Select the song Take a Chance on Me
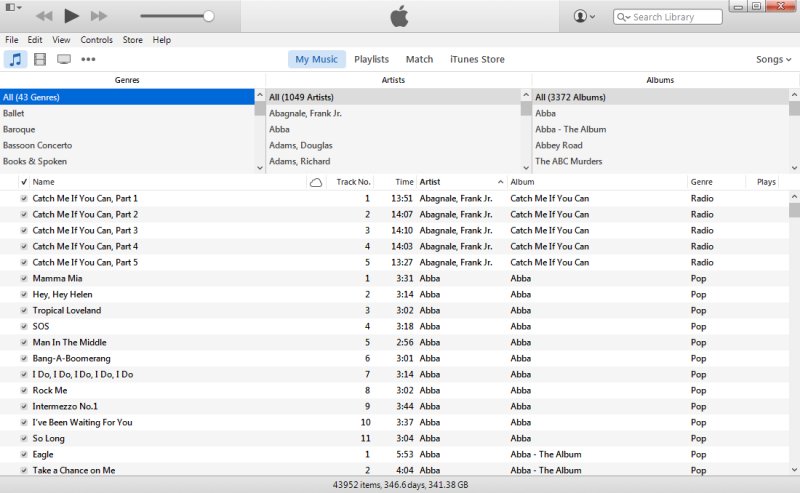This screenshot has width=800, height=493. [74, 471]
